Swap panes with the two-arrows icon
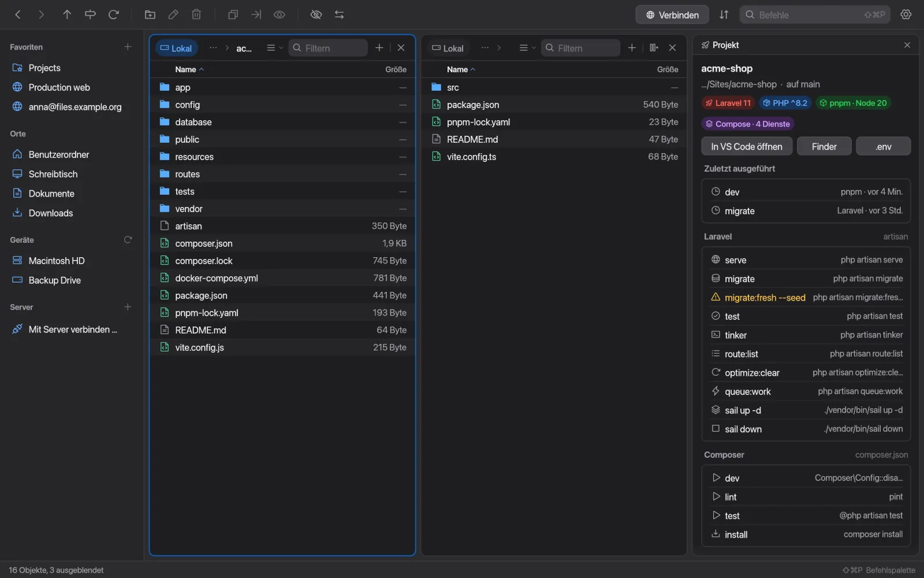The image size is (924, 578). click(x=340, y=14)
